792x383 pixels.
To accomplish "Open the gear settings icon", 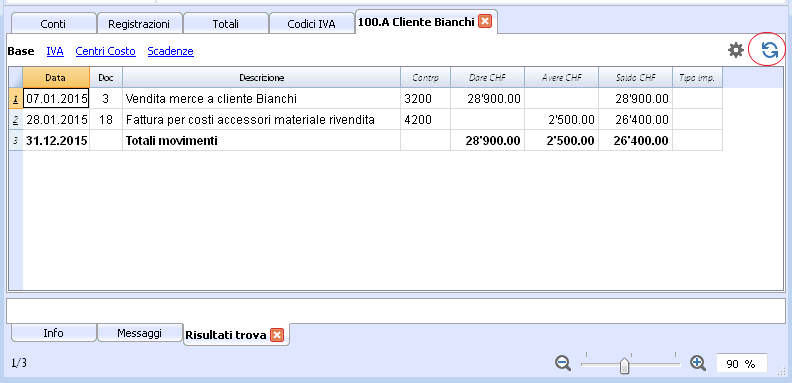I will pyautogui.click(x=735, y=51).
